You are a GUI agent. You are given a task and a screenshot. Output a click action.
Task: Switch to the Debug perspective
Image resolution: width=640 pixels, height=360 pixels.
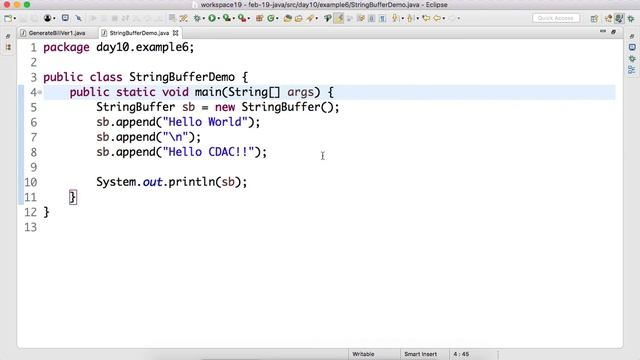[x=631, y=19]
